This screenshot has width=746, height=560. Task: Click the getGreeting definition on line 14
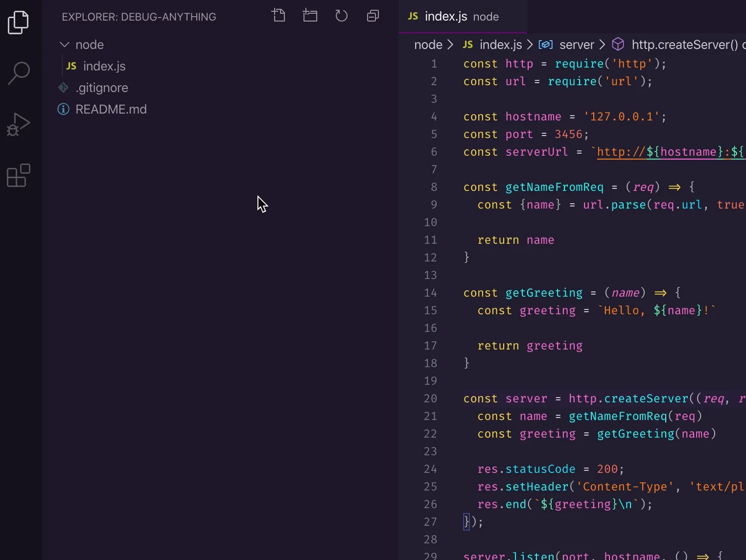(x=544, y=293)
